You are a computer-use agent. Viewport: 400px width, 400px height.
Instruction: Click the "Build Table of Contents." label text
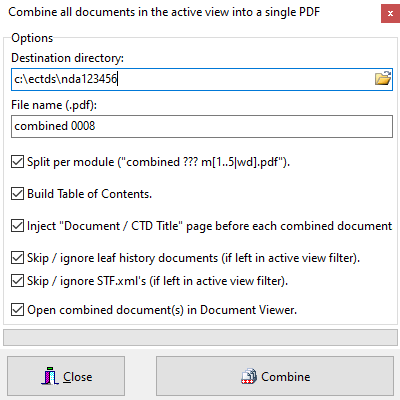(89, 194)
